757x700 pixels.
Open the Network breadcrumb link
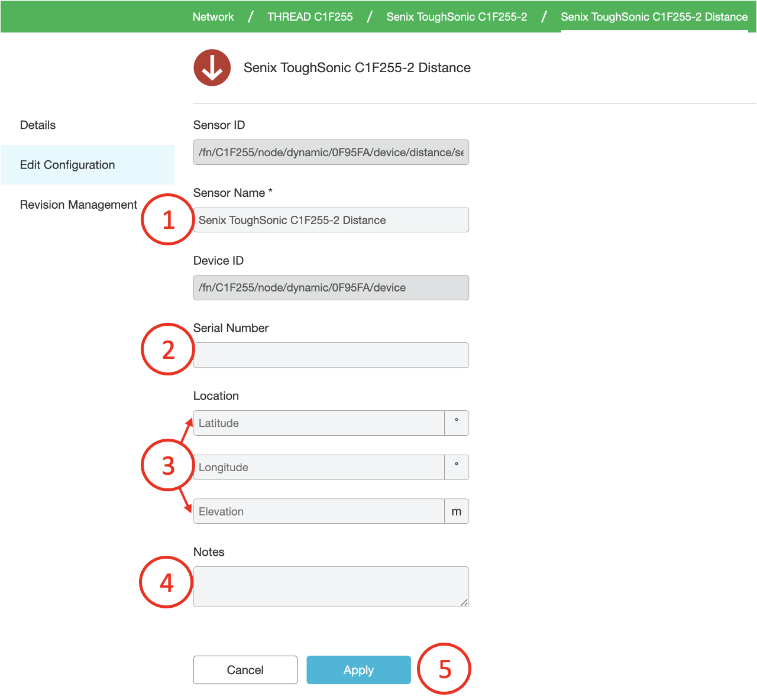[x=213, y=17]
